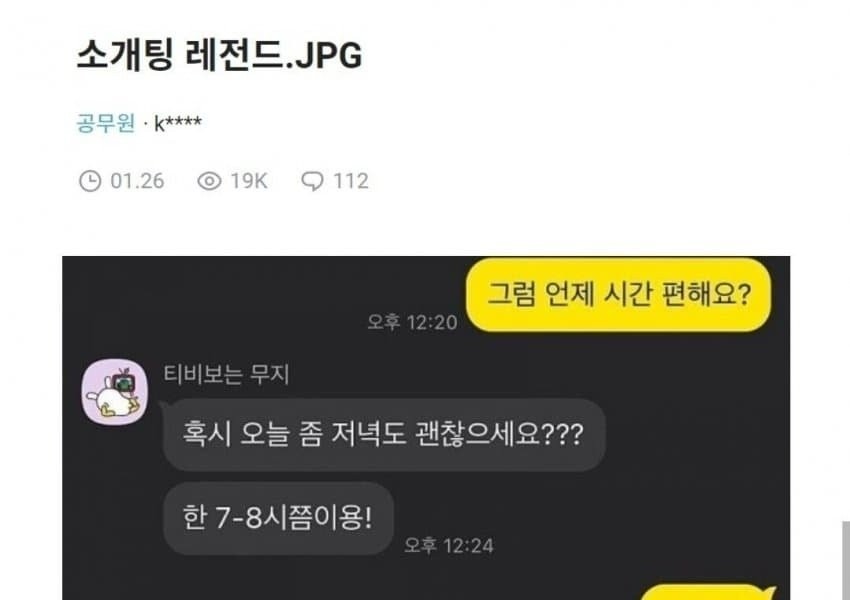The width and height of the screenshot is (850, 600).
Task: Click sender name 티비보는 무지
Action: pos(226,375)
